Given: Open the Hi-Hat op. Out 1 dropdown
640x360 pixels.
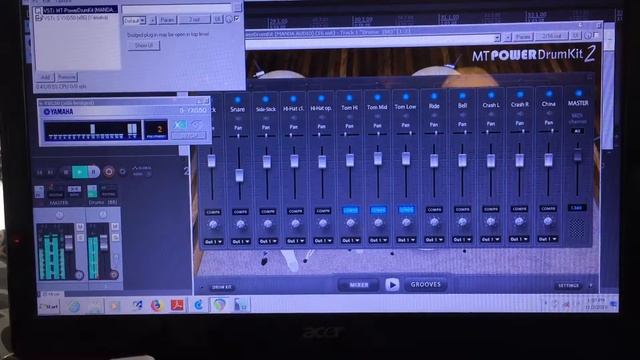Looking at the screenshot, I should (x=323, y=241).
